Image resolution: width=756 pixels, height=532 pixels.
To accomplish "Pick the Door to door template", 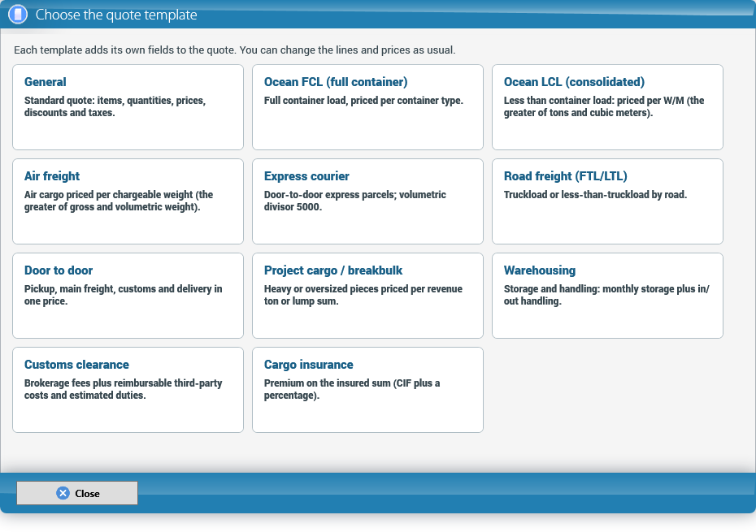I will point(128,296).
